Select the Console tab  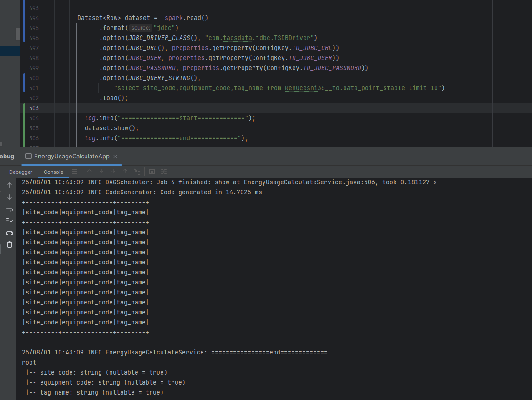coord(53,172)
